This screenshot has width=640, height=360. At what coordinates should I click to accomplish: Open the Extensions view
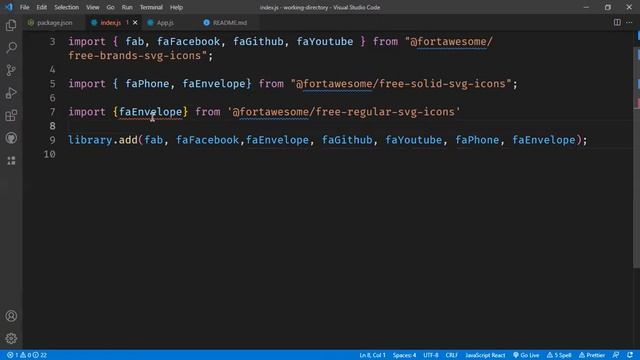pyautogui.click(x=11, y=116)
